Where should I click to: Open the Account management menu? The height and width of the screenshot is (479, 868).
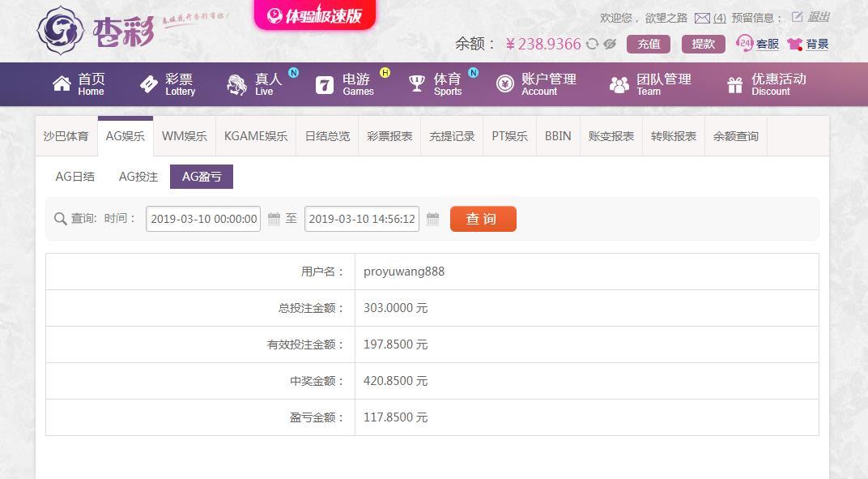tap(536, 84)
